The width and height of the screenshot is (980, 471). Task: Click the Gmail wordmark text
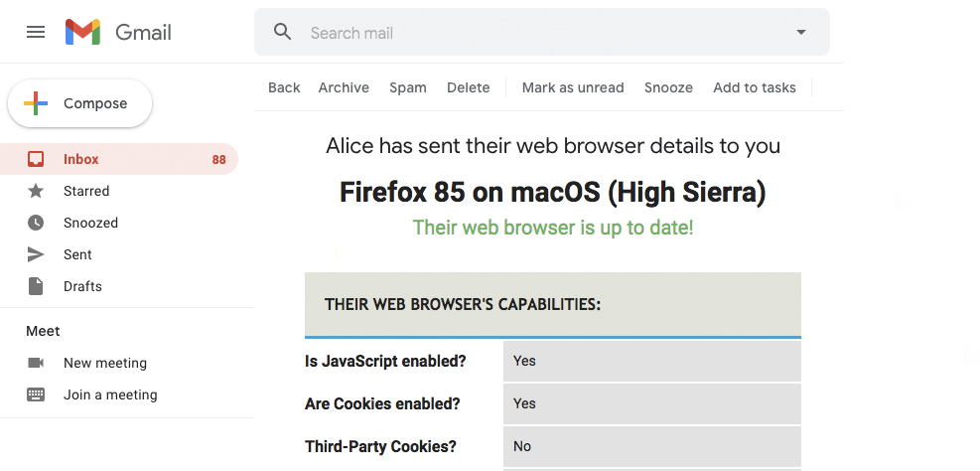[x=143, y=33]
